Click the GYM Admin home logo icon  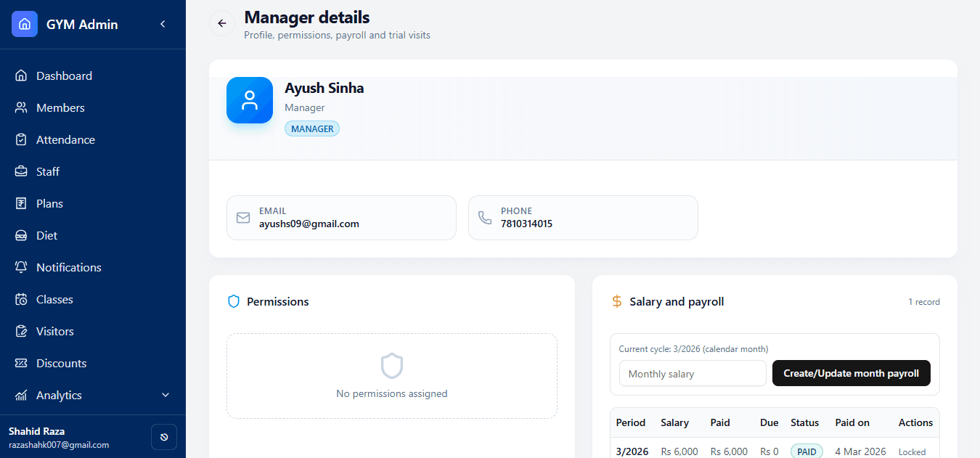pyautogui.click(x=24, y=23)
